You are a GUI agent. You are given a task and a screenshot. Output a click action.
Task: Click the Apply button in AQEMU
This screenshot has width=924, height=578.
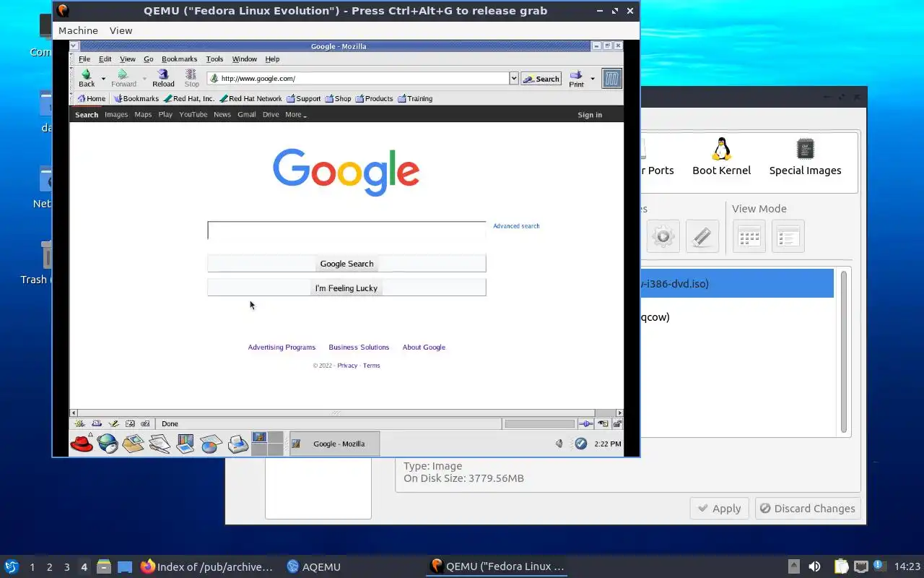(x=719, y=509)
